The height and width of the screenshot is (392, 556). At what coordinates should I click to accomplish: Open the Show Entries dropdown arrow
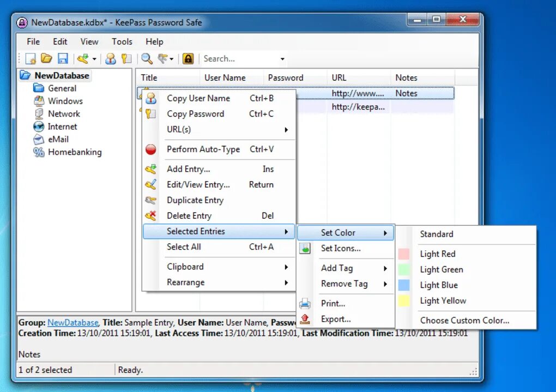172,59
